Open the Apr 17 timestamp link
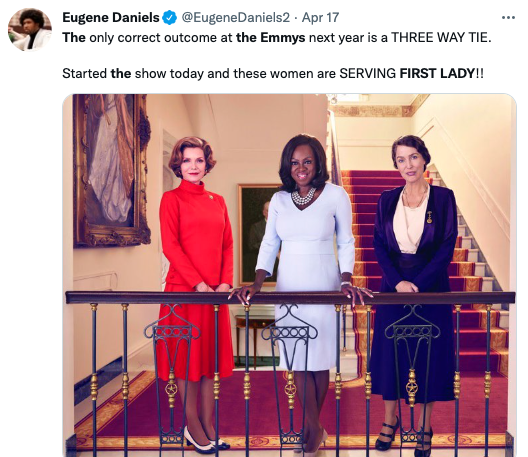This screenshot has height=457, width=528. pyautogui.click(x=320, y=18)
